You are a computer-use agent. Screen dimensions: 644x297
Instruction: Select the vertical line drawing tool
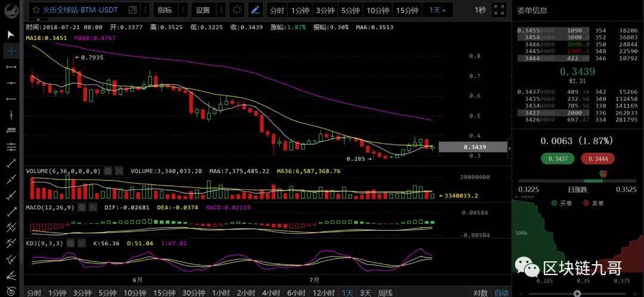[x=11, y=115]
